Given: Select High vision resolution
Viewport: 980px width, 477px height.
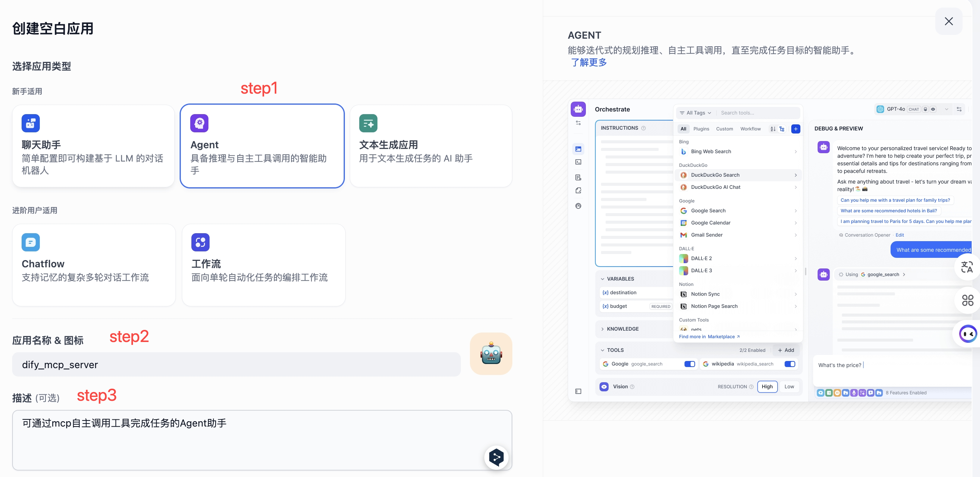Looking at the screenshot, I should (x=767, y=386).
